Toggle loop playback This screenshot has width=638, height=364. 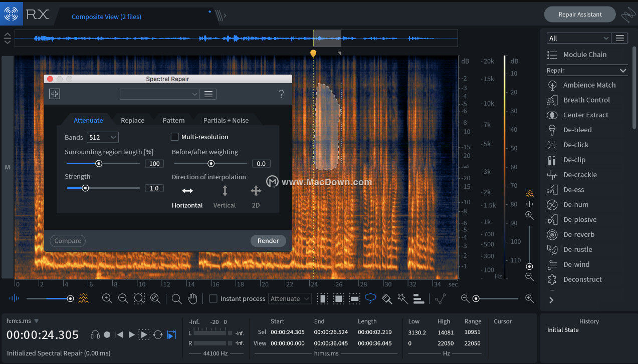(x=158, y=334)
